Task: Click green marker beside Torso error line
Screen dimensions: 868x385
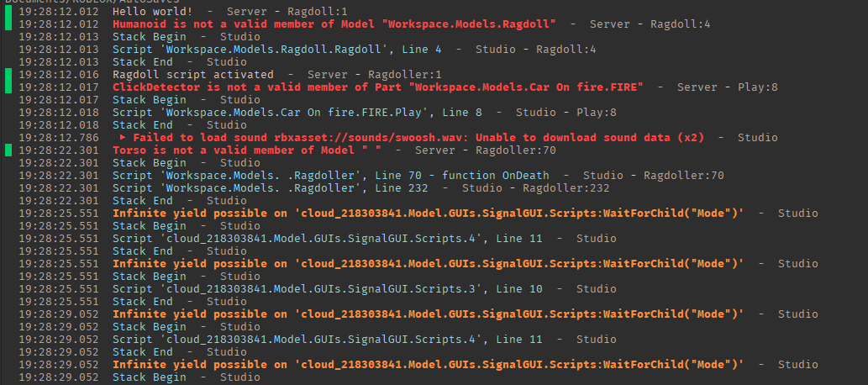Action: click(8, 150)
